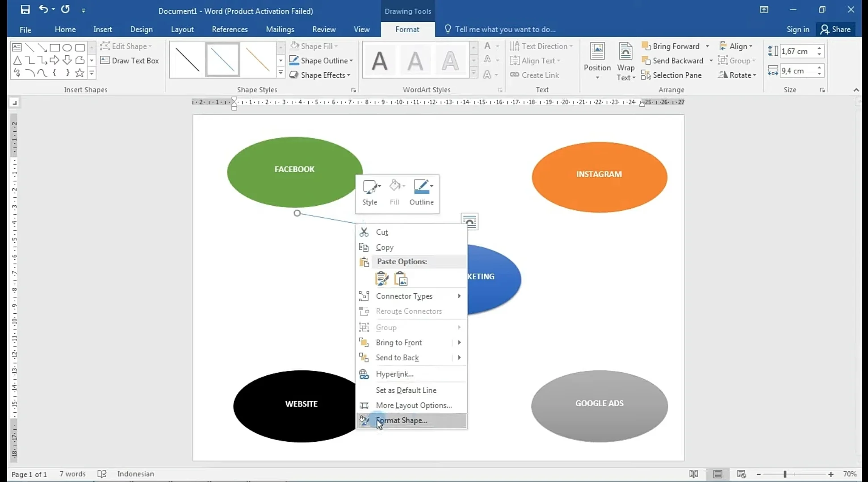Click the Share button
The height and width of the screenshot is (482, 868).
835,29
